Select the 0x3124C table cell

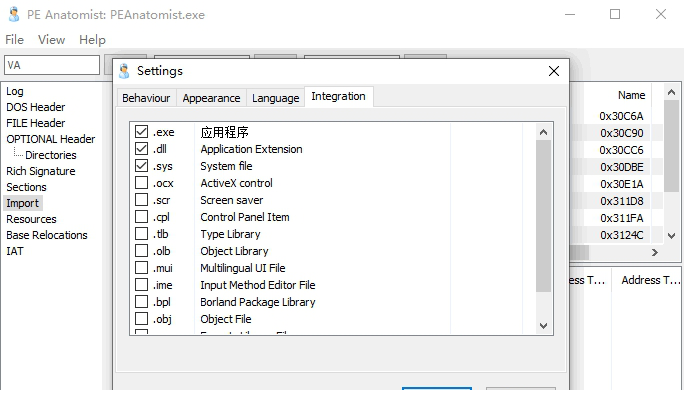(621, 235)
